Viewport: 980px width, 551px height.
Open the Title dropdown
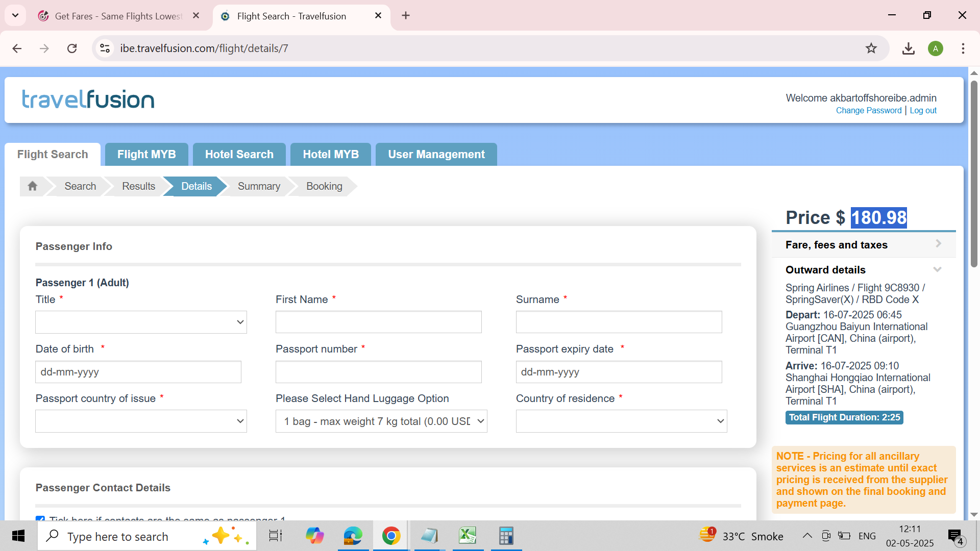tap(141, 322)
